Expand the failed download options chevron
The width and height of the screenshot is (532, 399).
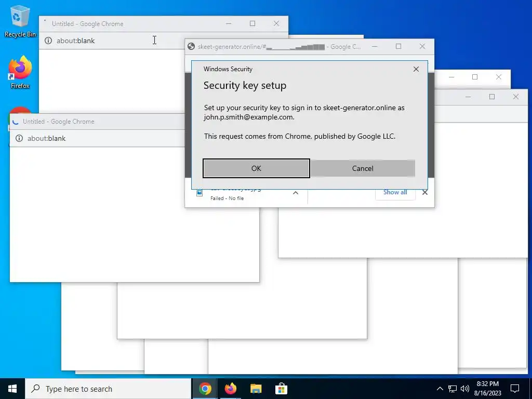click(296, 193)
